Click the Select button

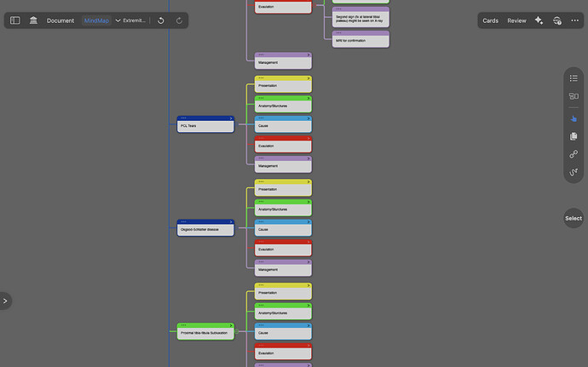point(574,218)
